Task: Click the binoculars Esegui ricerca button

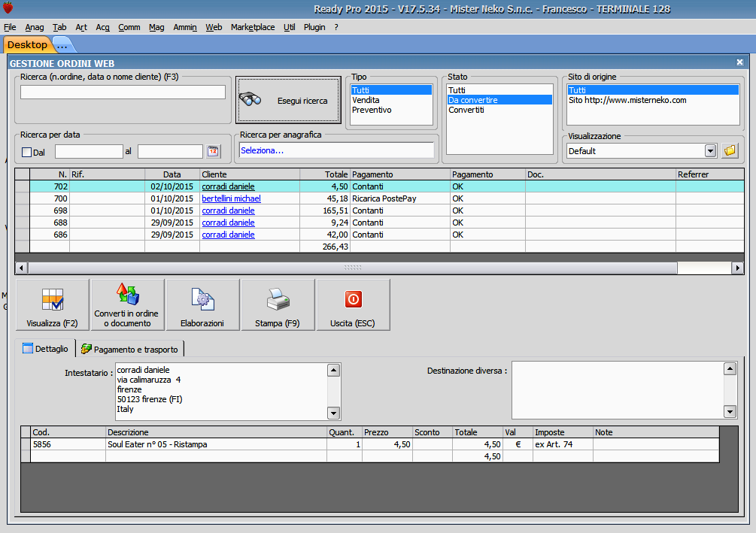Action: (x=283, y=100)
